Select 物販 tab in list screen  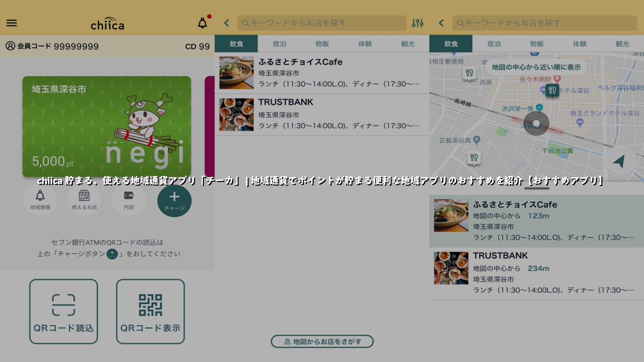pyautogui.click(x=322, y=44)
